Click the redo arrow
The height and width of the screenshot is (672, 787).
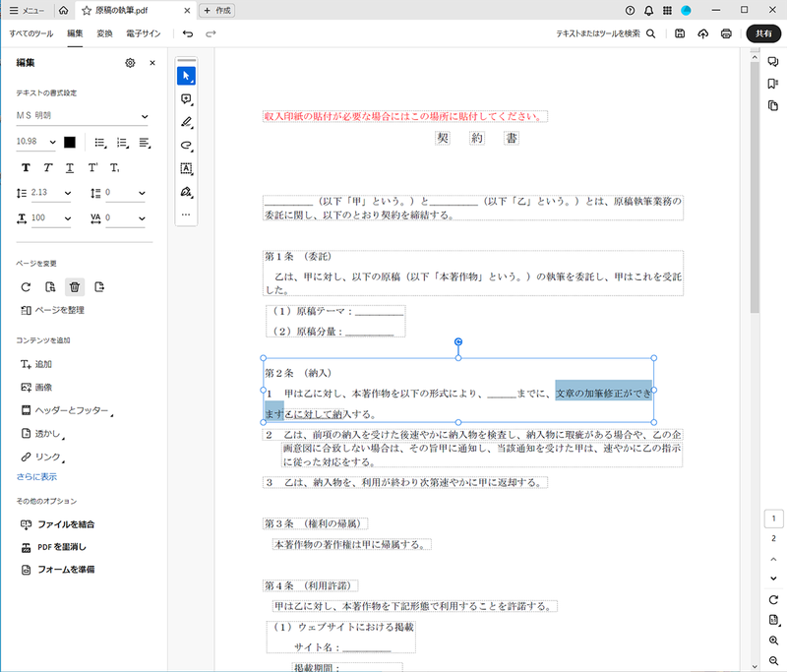click(211, 33)
